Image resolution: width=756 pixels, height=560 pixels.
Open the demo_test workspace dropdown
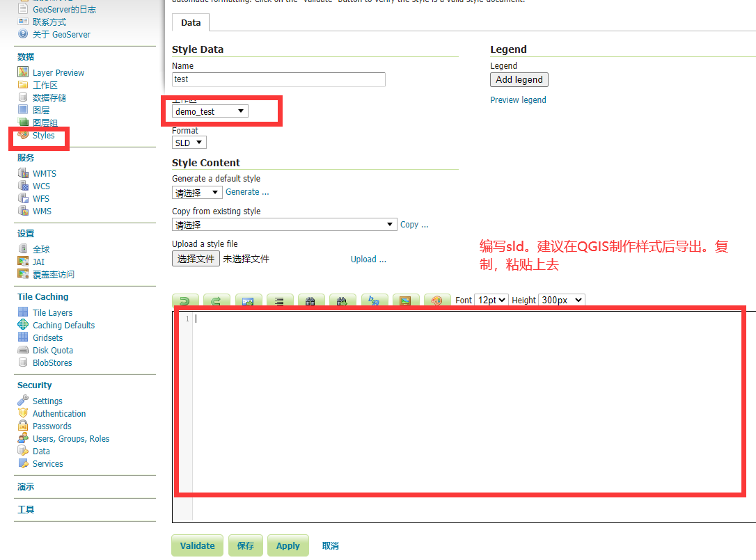click(210, 111)
